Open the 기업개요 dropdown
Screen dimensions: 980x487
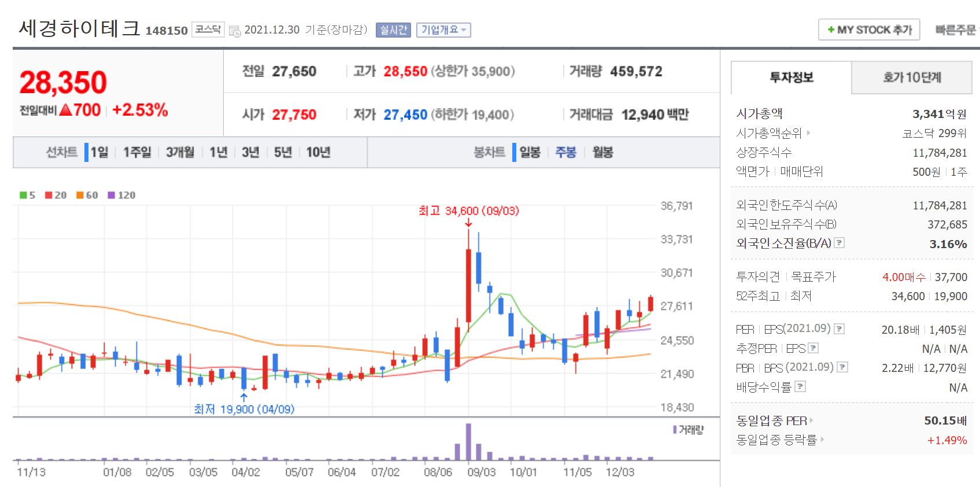coord(443,30)
